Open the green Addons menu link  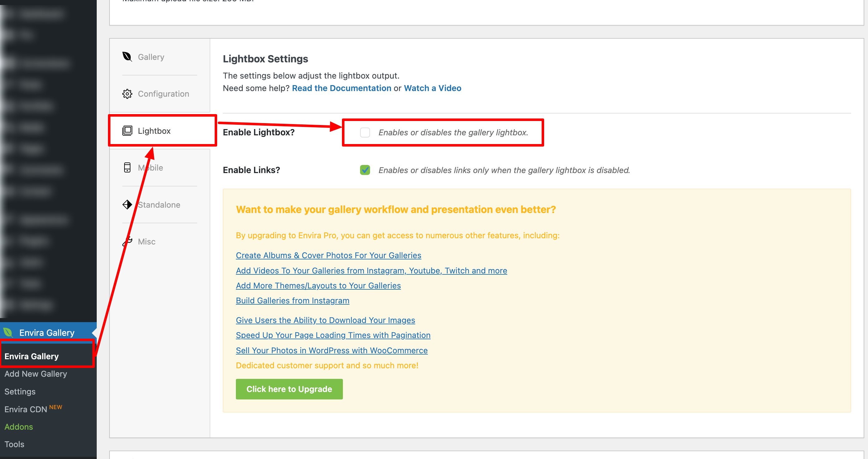click(18, 427)
